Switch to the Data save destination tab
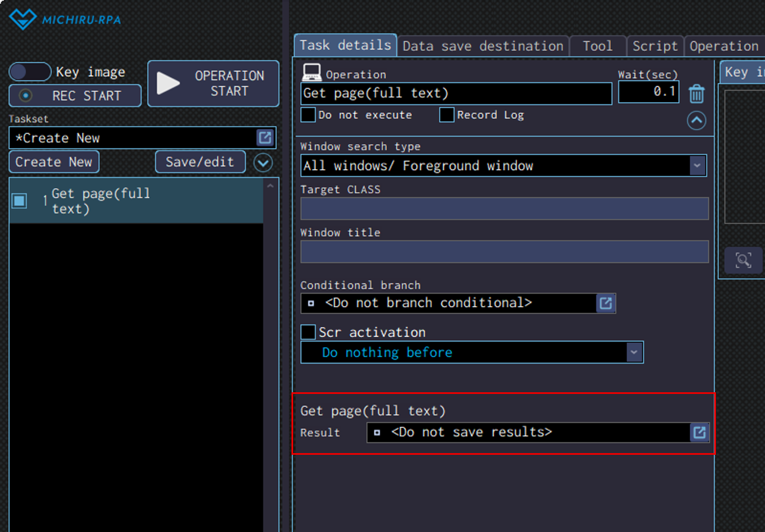This screenshot has width=765, height=532. pyautogui.click(x=483, y=46)
